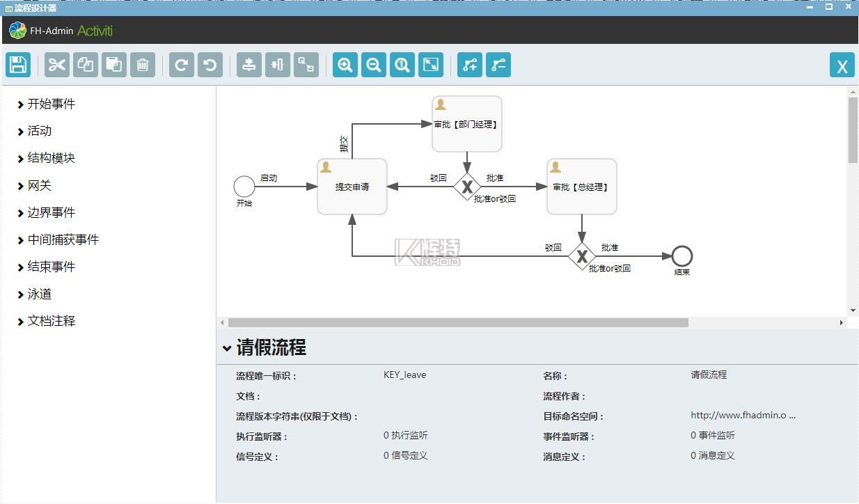
Task: Click the 目标命名空间 URL value
Action: [x=743, y=415]
